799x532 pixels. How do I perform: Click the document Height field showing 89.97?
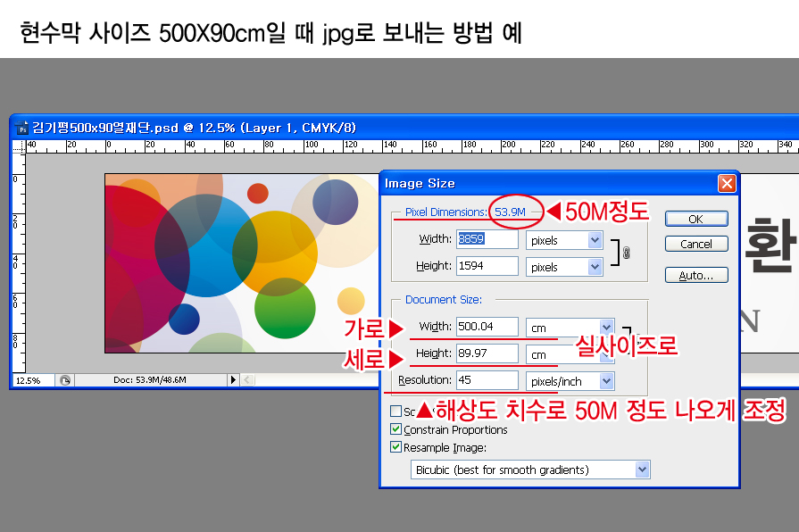487,353
